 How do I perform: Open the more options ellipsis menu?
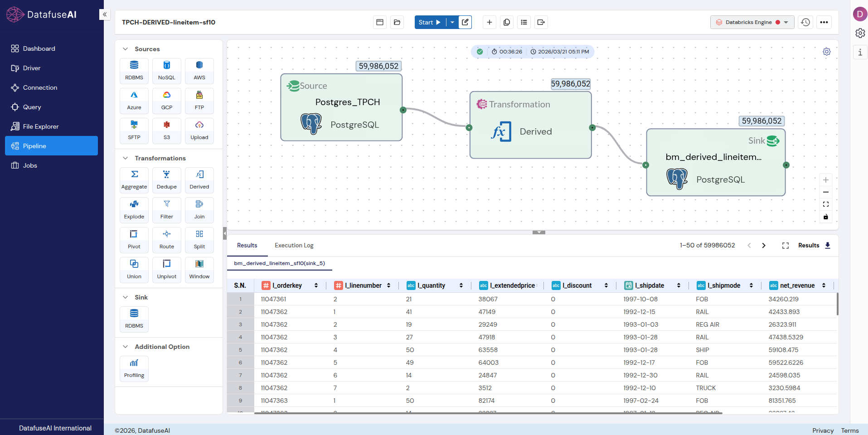tap(824, 22)
